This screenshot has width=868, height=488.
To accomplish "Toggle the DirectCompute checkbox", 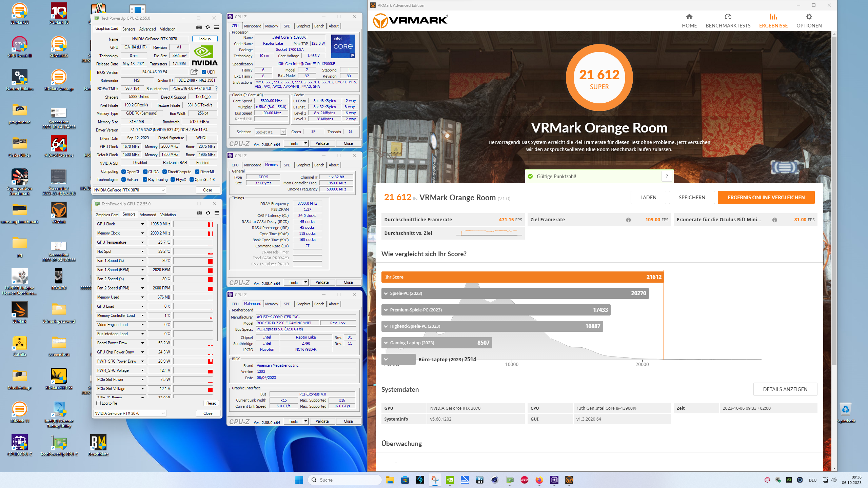I will click(164, 172).
